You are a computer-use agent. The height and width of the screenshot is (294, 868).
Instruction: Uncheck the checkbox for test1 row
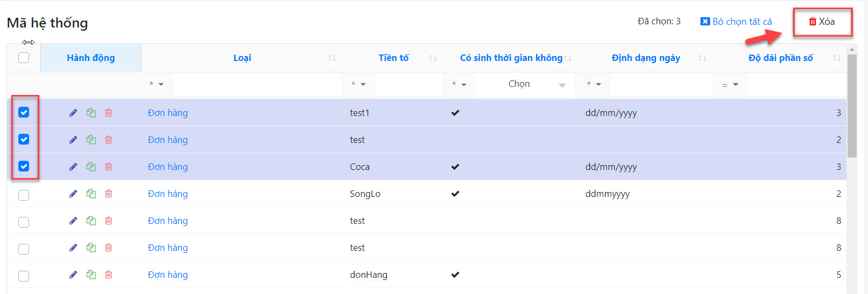tap(24, 112)
